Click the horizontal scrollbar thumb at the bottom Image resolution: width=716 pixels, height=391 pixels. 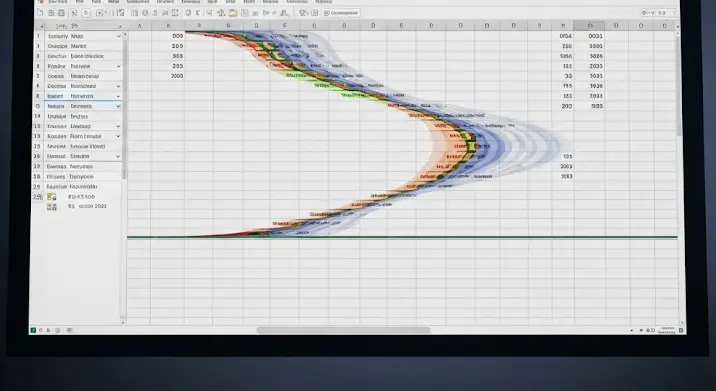(x=343, y=330)
